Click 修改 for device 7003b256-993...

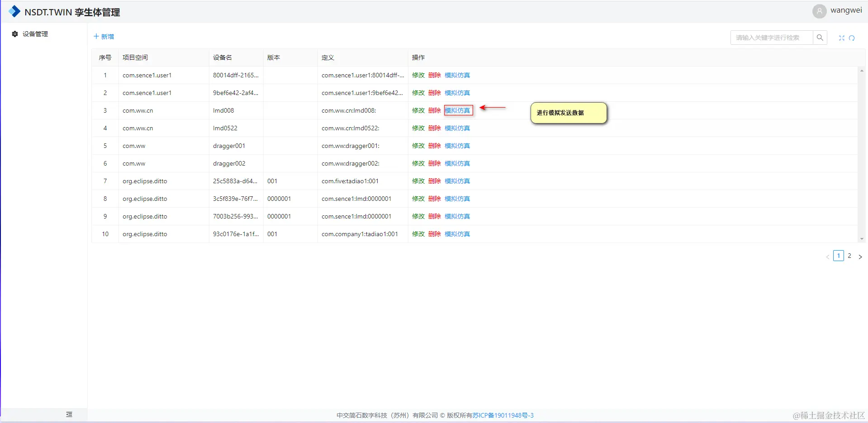coord(418,216)
